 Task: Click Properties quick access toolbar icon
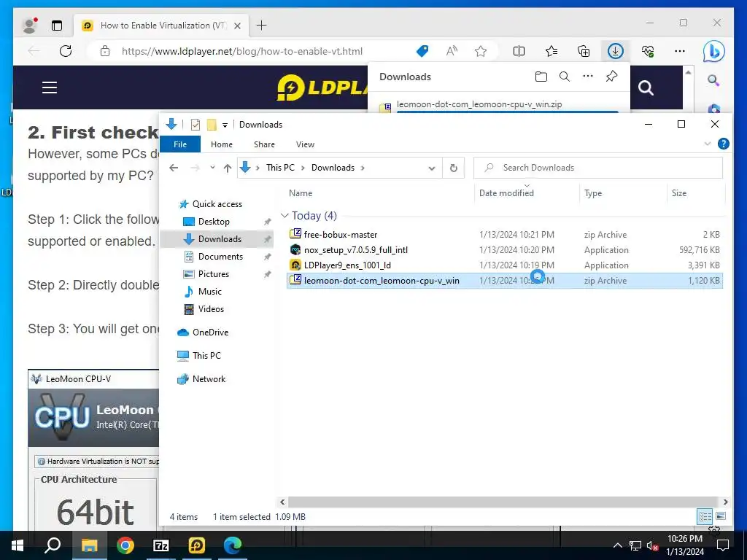[196, 125]
